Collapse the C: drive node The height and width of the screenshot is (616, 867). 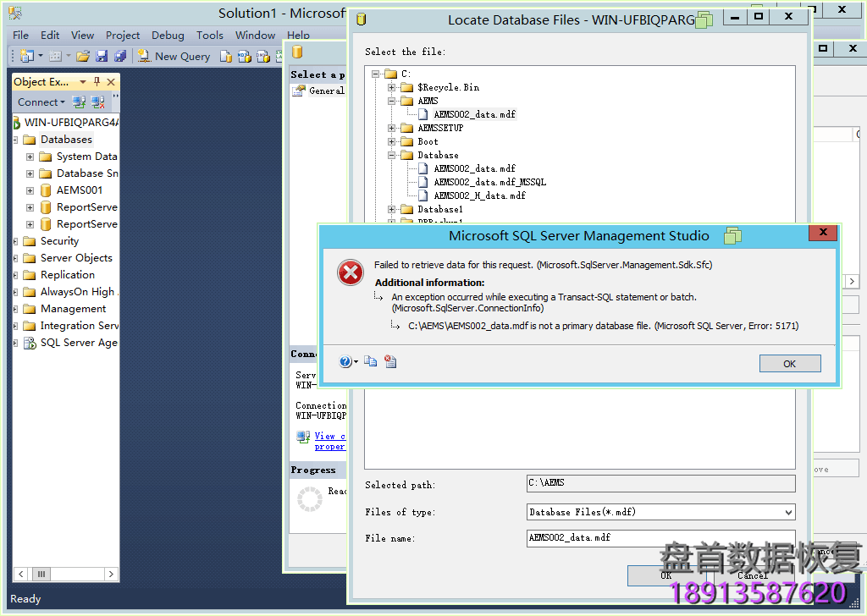375,74
